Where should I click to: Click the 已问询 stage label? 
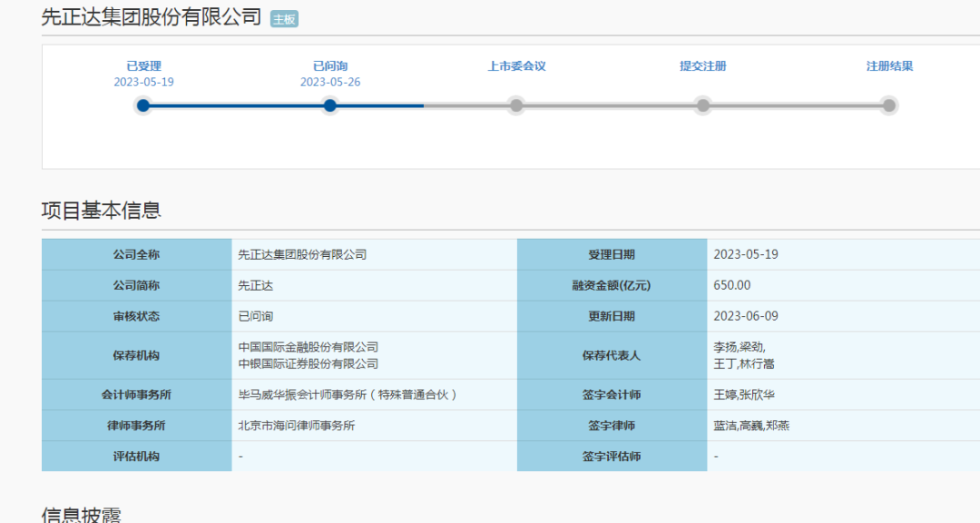[330, 66]
